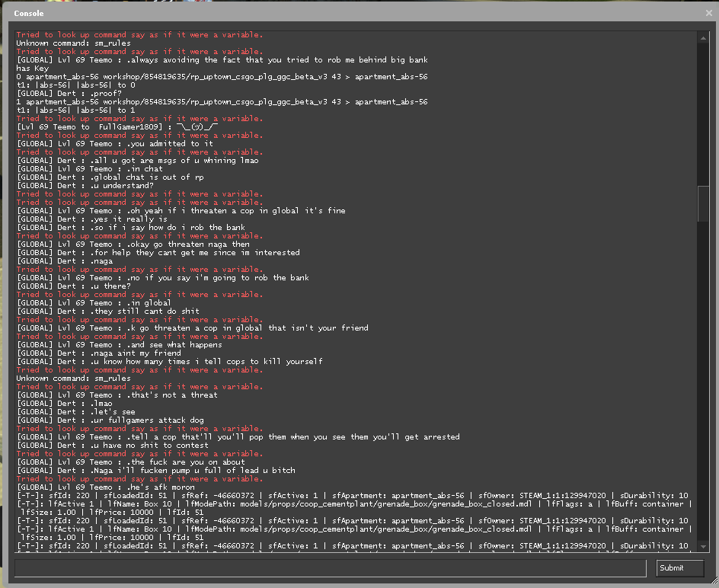Click 'so if i say how do i rob the bank'
The image size is (719, 588).
point(168,228)
